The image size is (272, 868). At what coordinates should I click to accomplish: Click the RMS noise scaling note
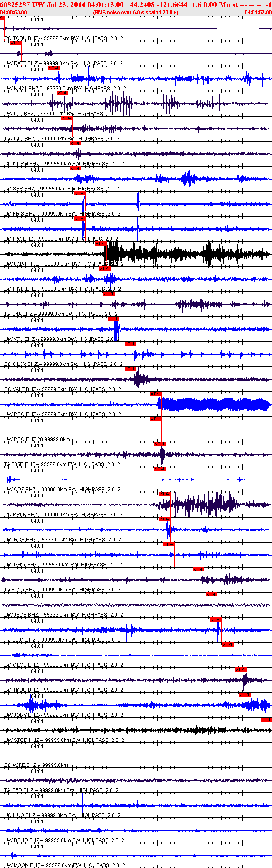click(x=136, y=12)
